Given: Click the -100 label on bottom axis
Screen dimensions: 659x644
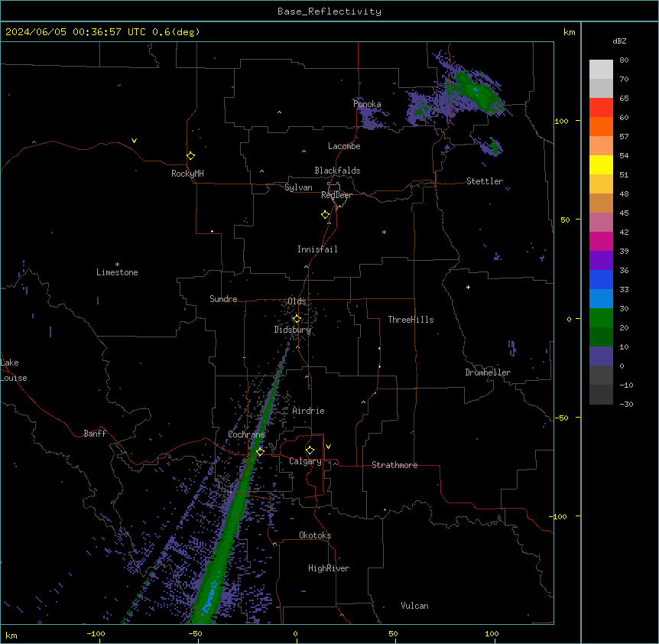Looking at the screenshot, I should (96, 633).
